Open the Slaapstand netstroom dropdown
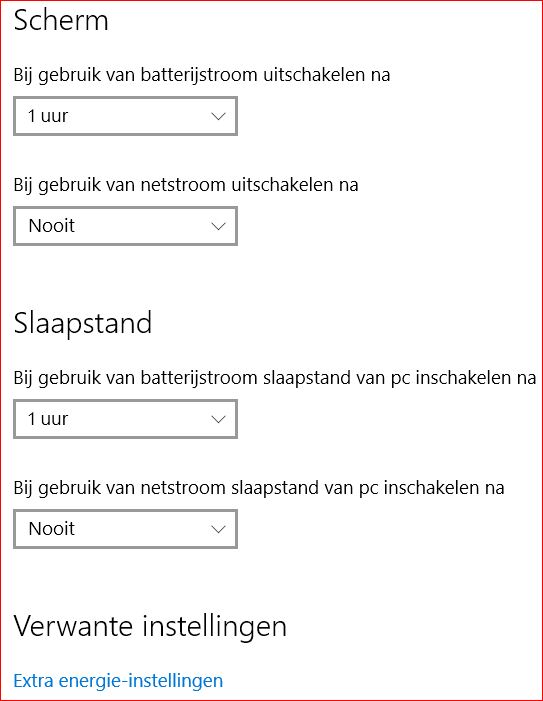 [x=125, y=529]
